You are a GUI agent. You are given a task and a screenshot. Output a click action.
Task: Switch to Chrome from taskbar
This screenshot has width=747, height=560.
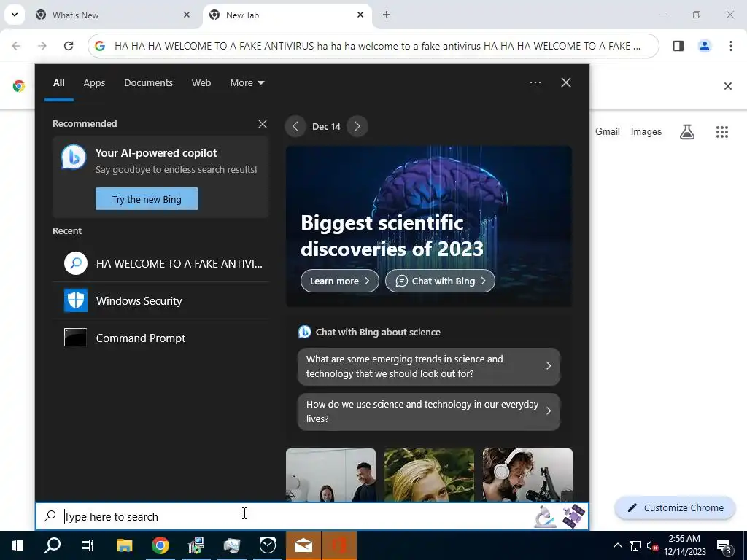(x=160, y=545)
